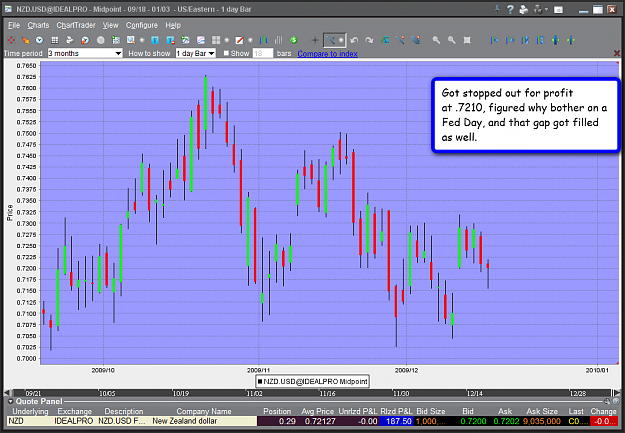This screenshot has width=625, height=433.
Task: Click the red X closing the chart toolbar
Action: (x=617, y=53)
